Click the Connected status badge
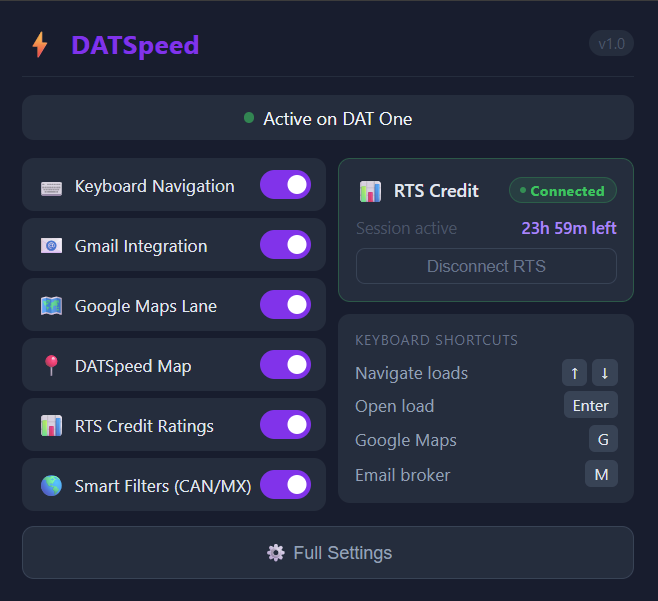658x601 pixels. pyautogui.click(x=563, y=191)
